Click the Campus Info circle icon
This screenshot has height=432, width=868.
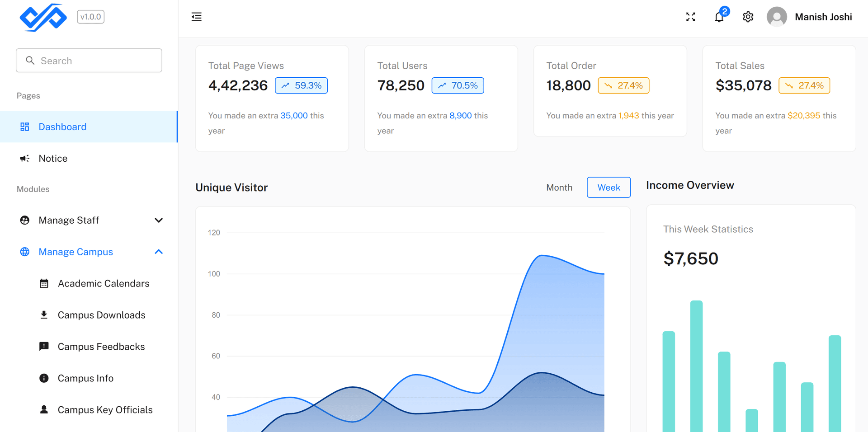[x=44, y=378]
